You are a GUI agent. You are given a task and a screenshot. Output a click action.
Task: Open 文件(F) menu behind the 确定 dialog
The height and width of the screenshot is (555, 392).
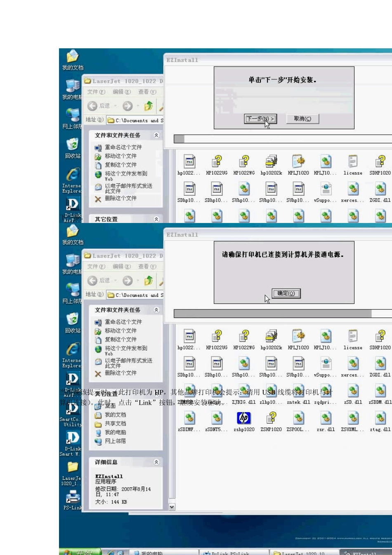pyautogui.click(x=96, y=267)
